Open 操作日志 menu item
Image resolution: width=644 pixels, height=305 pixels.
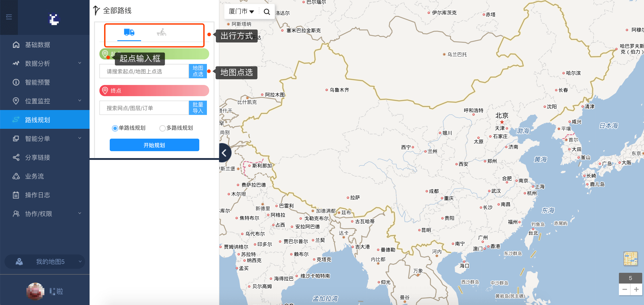pos(45,195)
